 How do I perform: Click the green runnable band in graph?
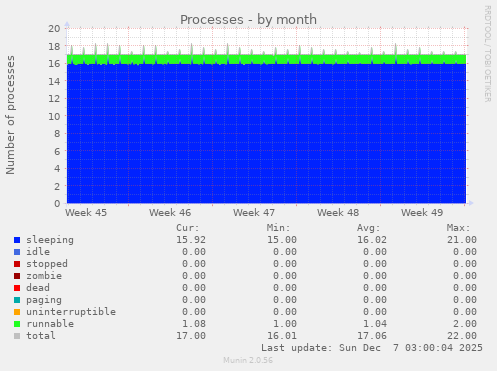tap(266, 59)
